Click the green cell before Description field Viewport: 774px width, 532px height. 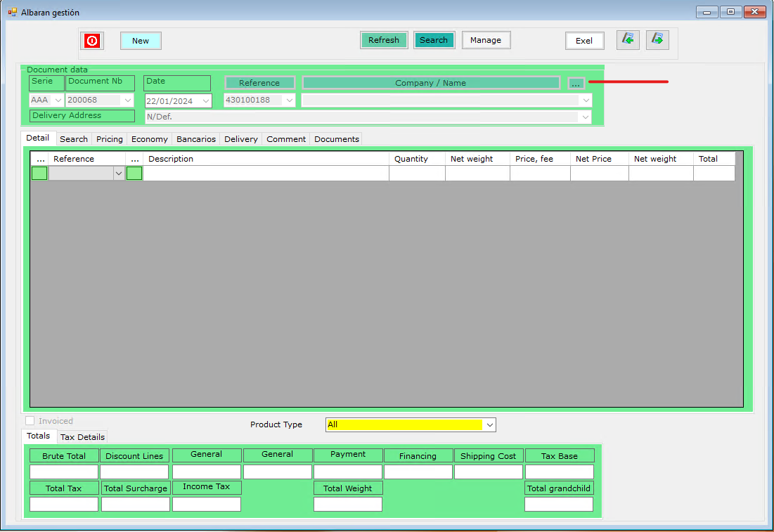(134, 173)
